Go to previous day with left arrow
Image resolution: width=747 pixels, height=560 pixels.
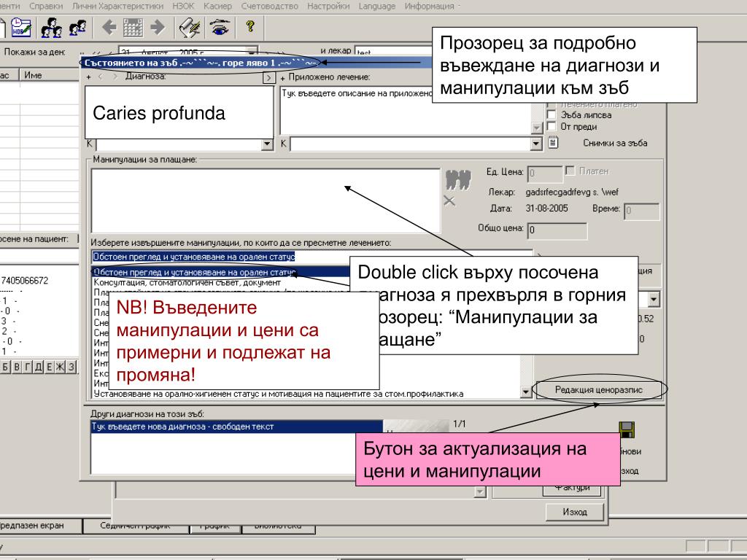(x=109, y=28)
